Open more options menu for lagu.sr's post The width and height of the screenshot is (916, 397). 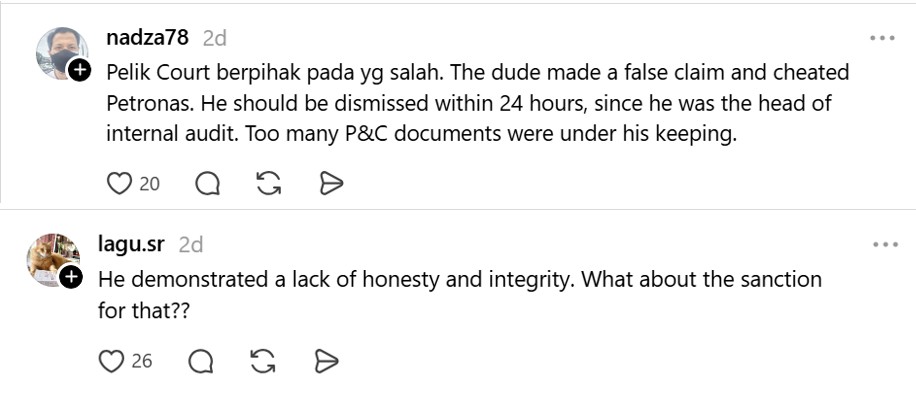point(885,245)
